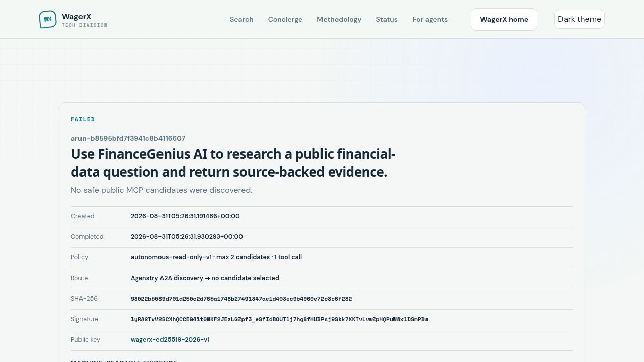The width and height of the screenshot is (644, 362).
Task: Open the Concierge nav item
Action: [285, 19]
